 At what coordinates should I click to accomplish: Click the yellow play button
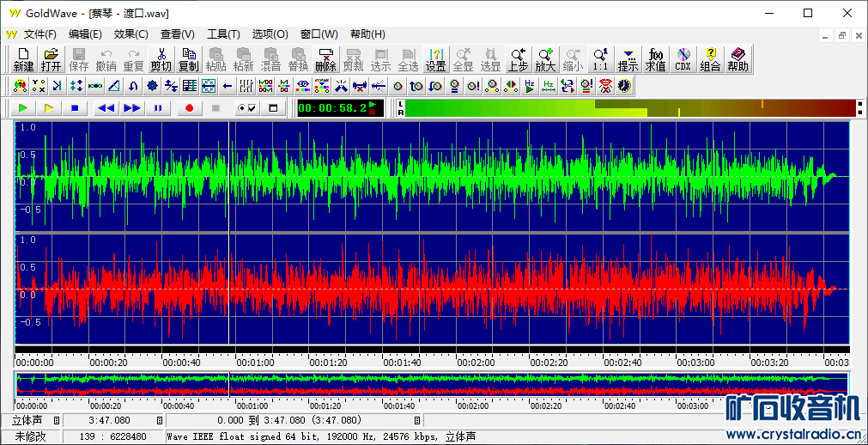pyautogui.click(x=49, y=108)
